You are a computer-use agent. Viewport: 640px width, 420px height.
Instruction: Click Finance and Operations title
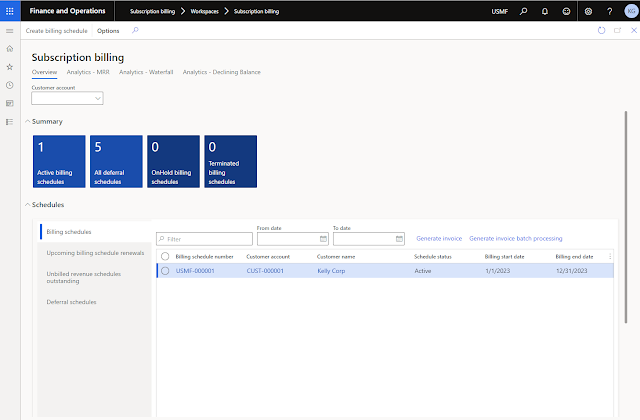click(x=67, y=11)
